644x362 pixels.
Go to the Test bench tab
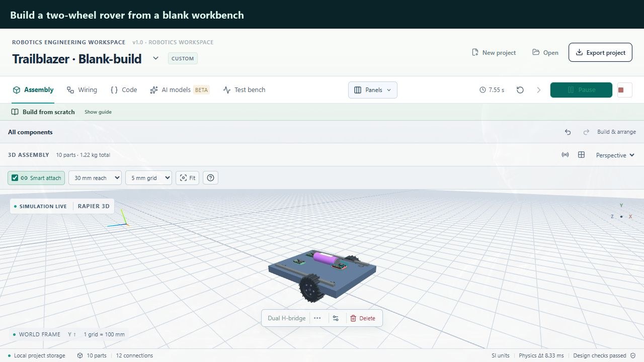click(x=244, y=90)
